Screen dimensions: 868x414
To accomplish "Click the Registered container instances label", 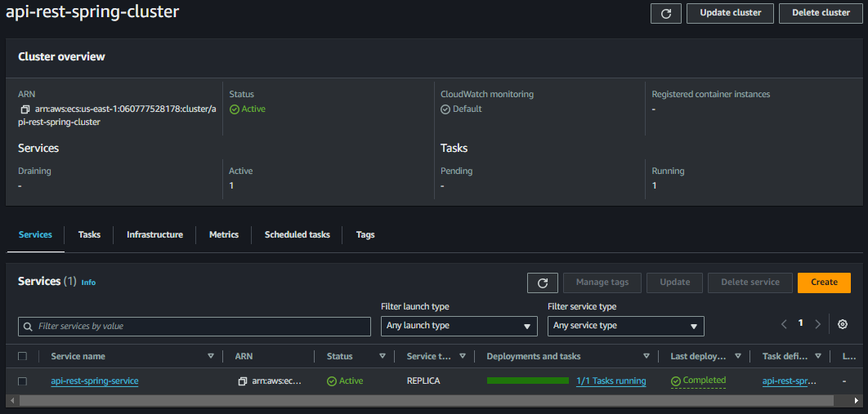I will [711, 95].
